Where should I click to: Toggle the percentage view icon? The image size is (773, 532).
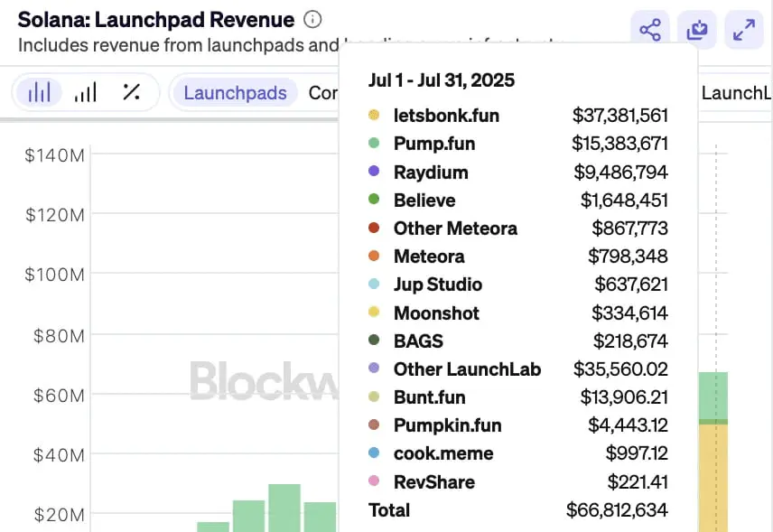point(131,92)
